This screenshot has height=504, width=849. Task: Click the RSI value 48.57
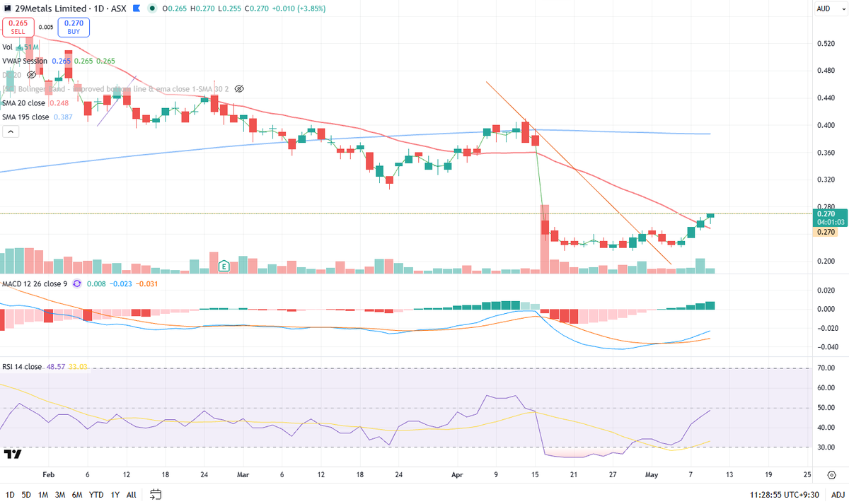[x=57, y=367]
